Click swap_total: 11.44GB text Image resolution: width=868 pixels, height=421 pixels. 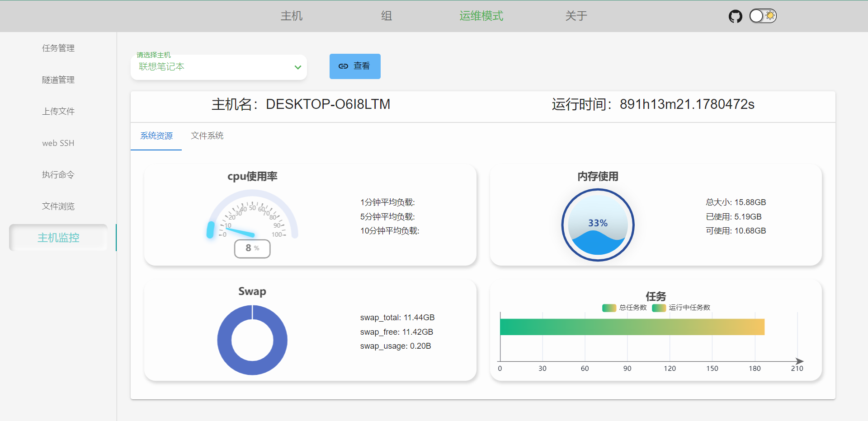click(397, 318)
